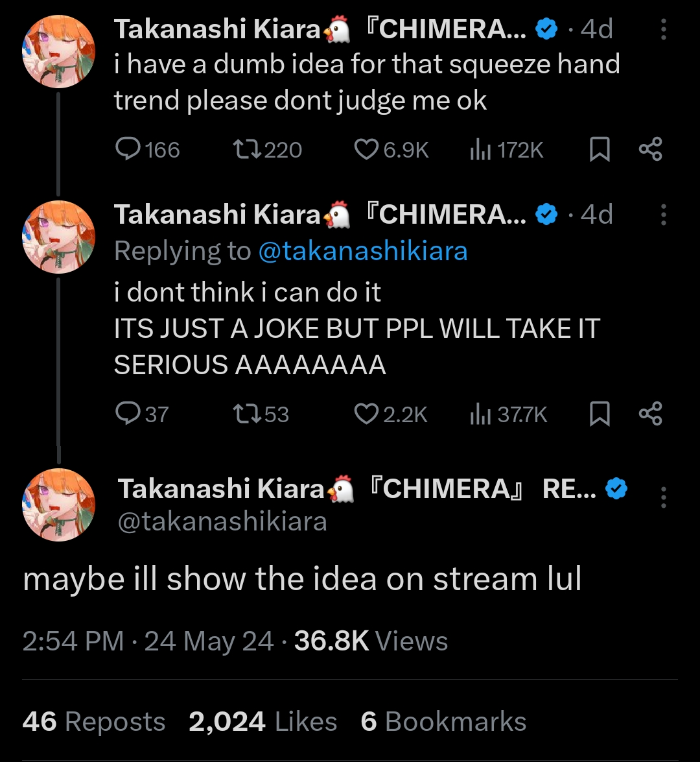The height and width of the screenshot is (762, 700).
Task: View analytics showing 172K views
Action: pyautogui.click(x=480, y=150)
